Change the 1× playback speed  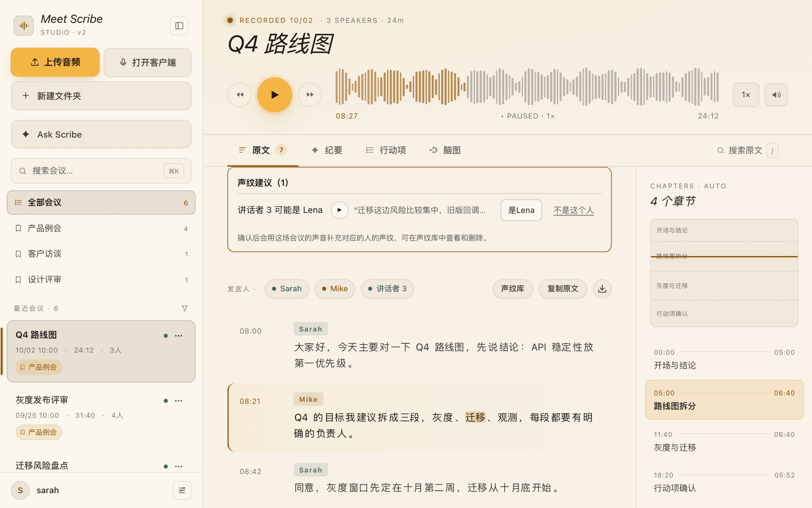point(746,95)
